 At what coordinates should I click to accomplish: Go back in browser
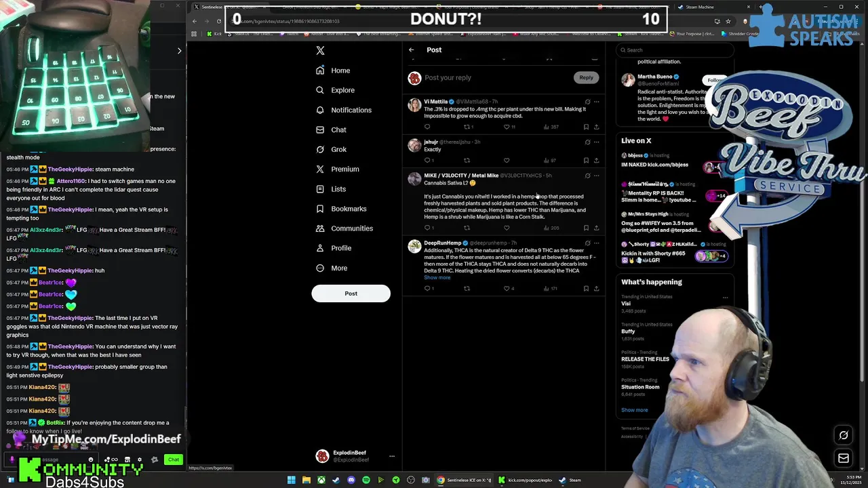(194, 21)
